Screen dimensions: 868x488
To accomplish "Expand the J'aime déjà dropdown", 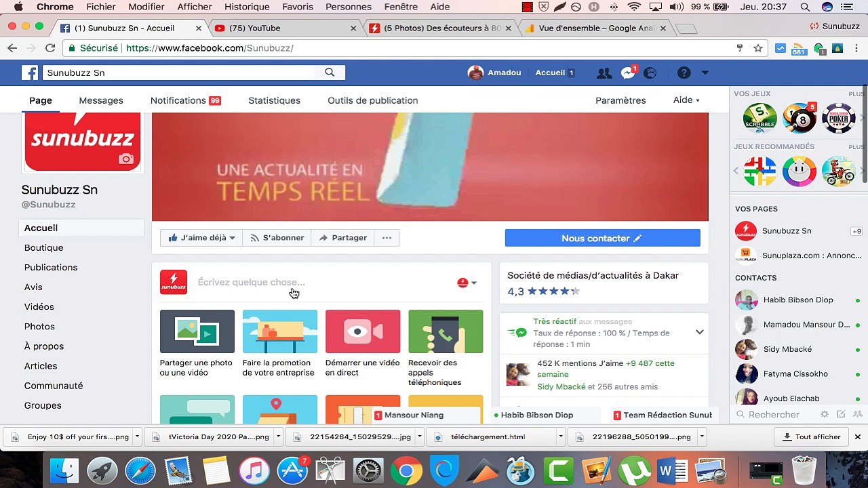I will click(201, 238).
